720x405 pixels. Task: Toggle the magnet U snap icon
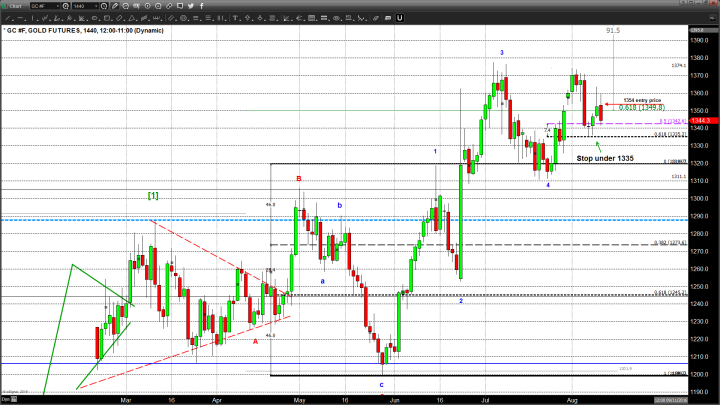(x=397, y=18)
